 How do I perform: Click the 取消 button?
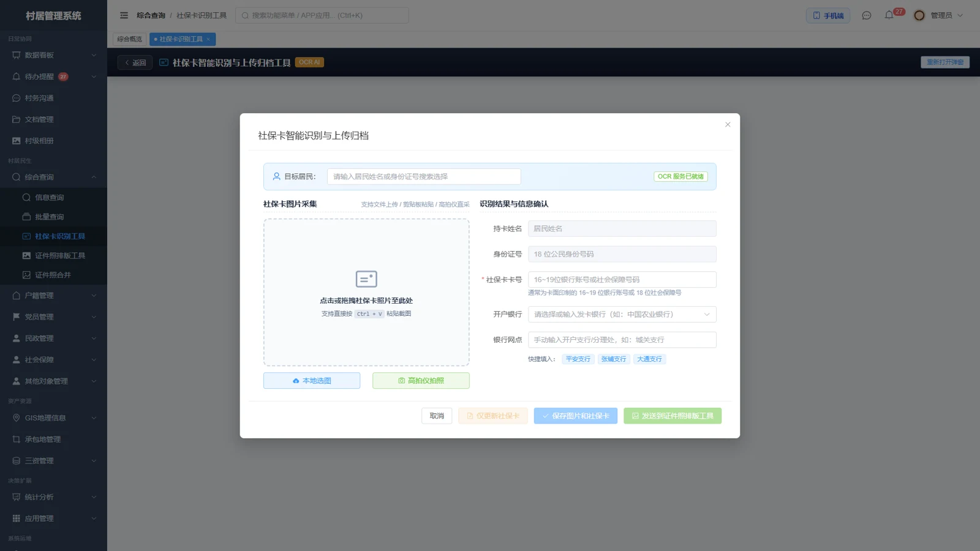(437, 416)
